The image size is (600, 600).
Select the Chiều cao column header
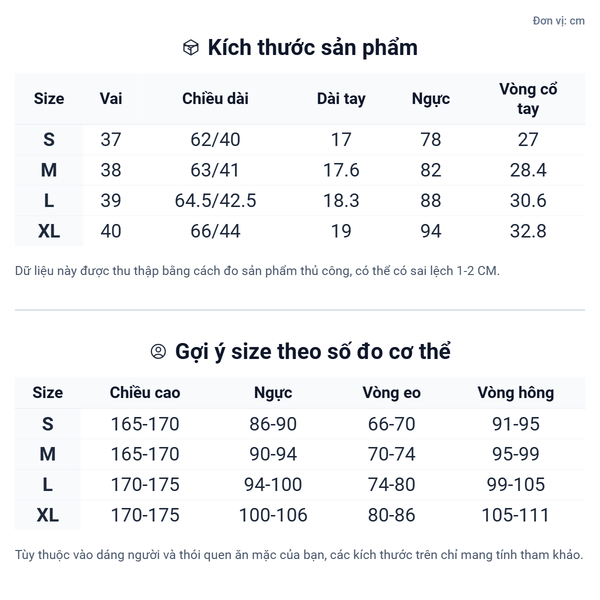click(145, 393)
